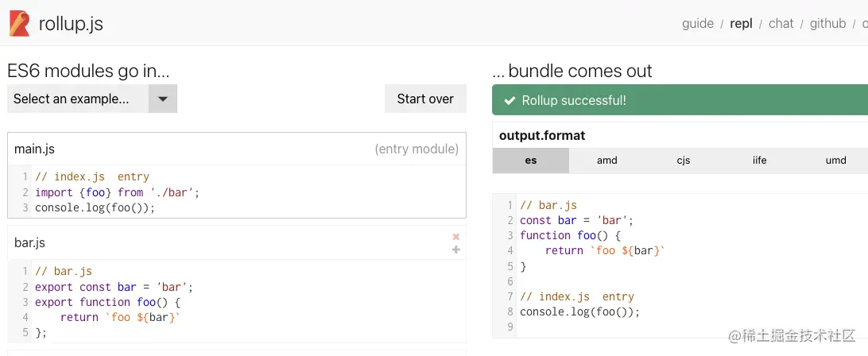Open the guide link in header
868x356 pixels.
pos(698,23)
